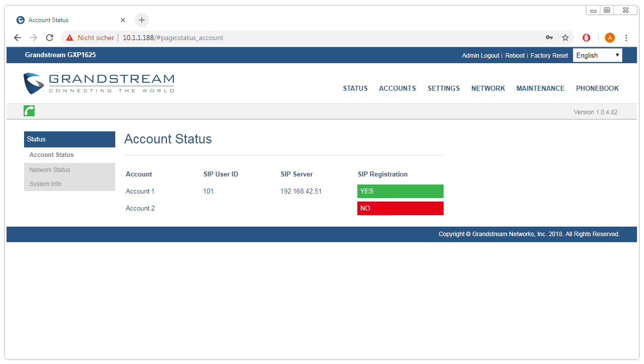Click the Account Status page heading
This screenshot has height=364, width=644.
[168, 139]
